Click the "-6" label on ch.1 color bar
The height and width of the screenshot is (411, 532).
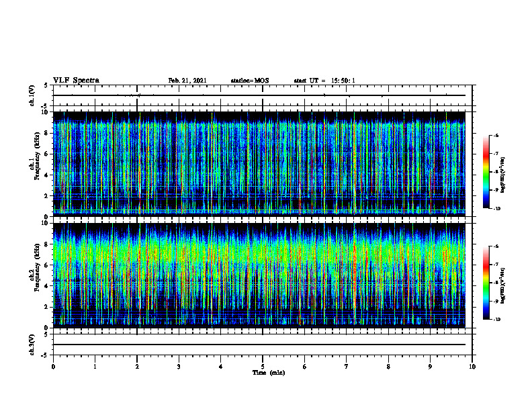coord(496,135)
